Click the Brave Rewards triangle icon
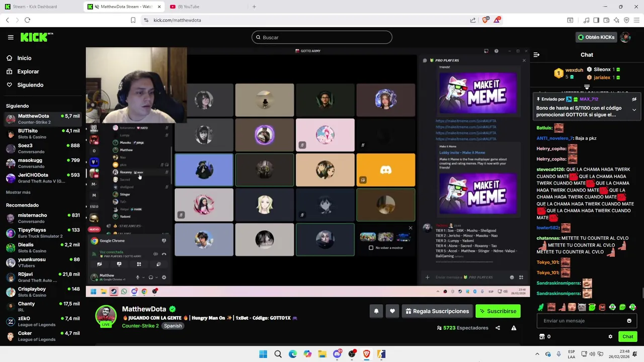The height and width of the screenshot is (362, 644). pyautogui.click(x=497, y=20)
